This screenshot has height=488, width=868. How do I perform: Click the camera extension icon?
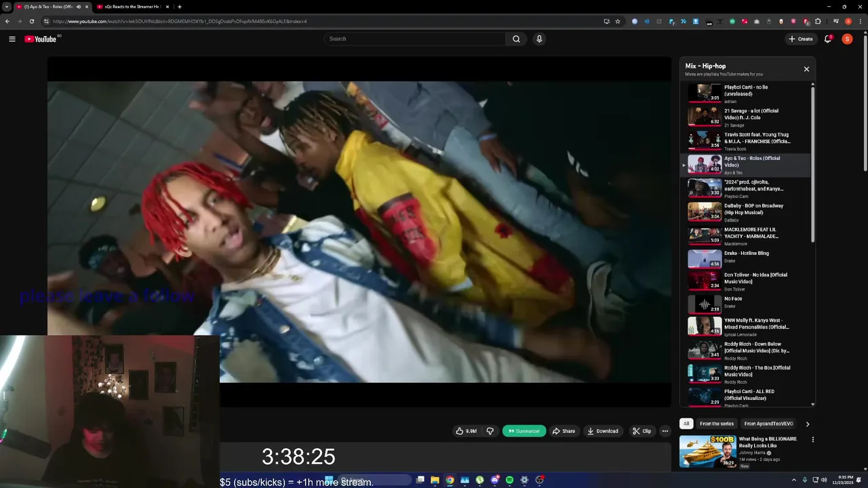(x=757, y=21)
